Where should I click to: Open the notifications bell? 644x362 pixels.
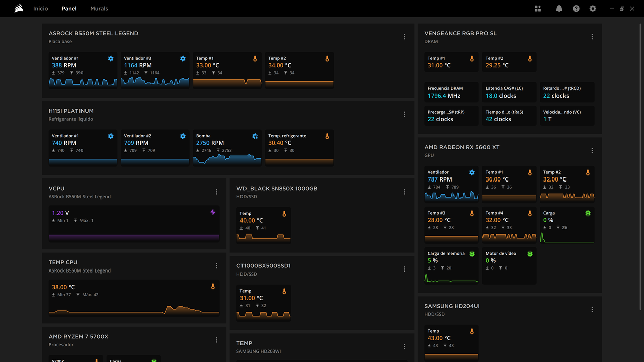[x=559, y=9]
